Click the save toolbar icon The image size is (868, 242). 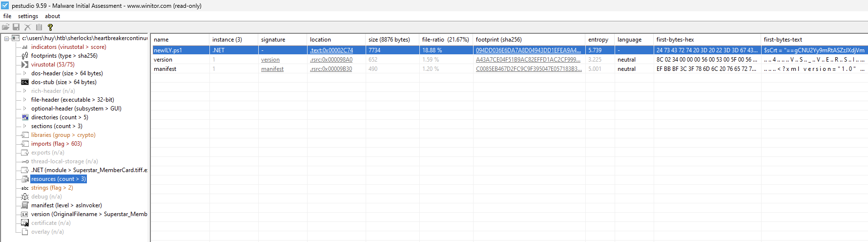(16, 27)
